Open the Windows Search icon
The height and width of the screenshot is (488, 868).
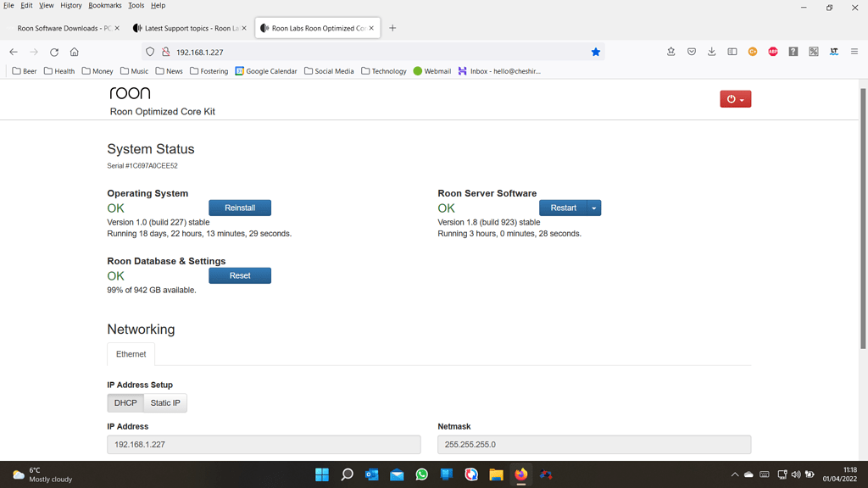tap(347, 474)
